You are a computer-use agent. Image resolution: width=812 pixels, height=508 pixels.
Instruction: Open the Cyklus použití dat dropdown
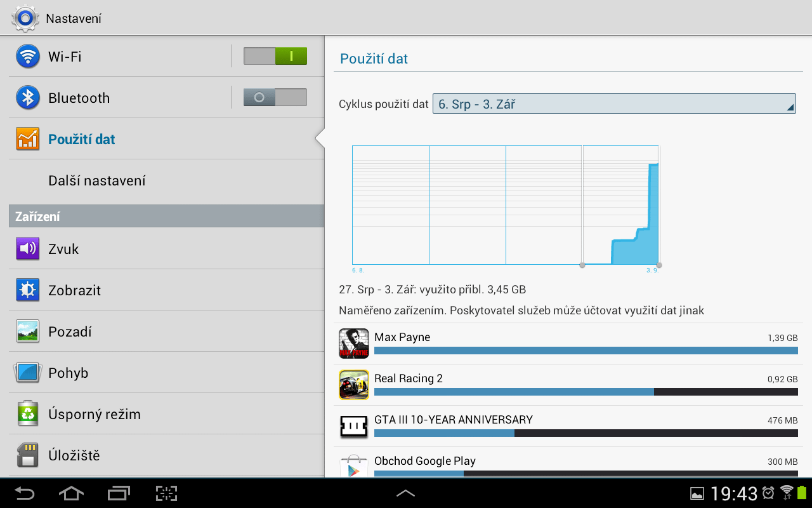click(613, 104)
